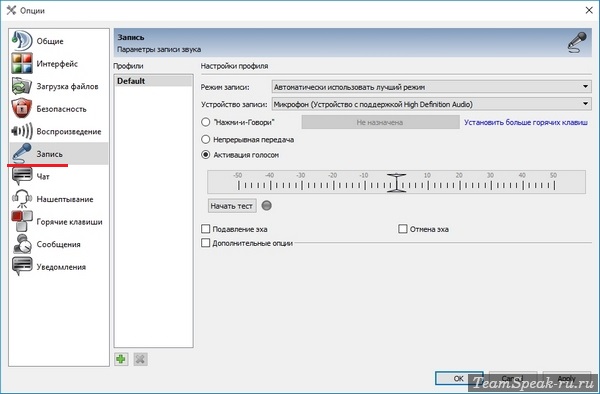Select the Загрузка файлов folder icon
Image resolution: width=600 pixels, height=394 pixels.
[x=21, y=86]
